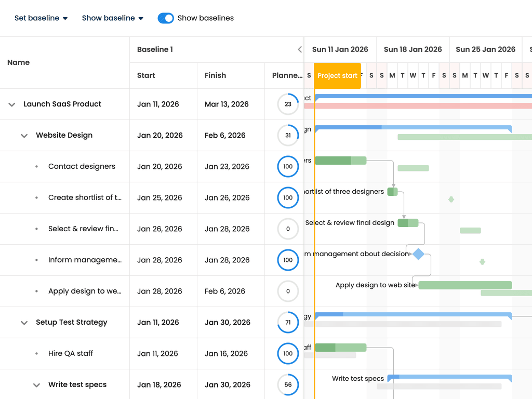
Task: Click the 56 percent circle for Write test specs
Action: 288,385
